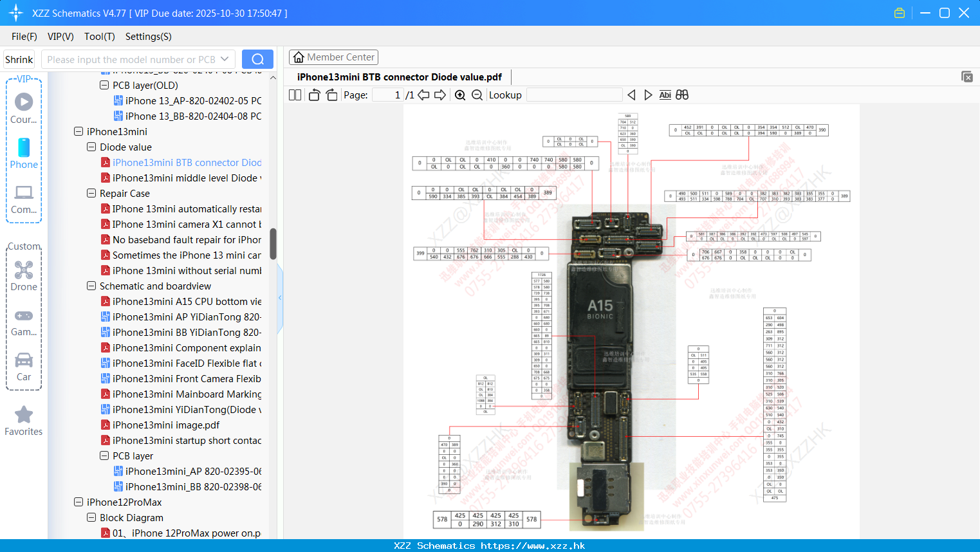
Task: Collapse the PCB layer(OLD) node
Action: pyautogui.click(x=104, y=85)
